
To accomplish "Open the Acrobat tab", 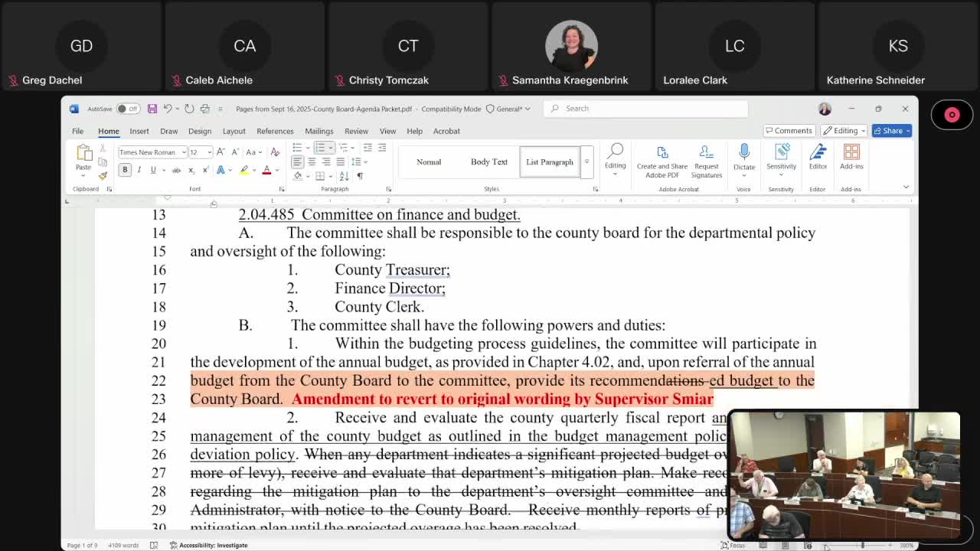I will (446, 131).
